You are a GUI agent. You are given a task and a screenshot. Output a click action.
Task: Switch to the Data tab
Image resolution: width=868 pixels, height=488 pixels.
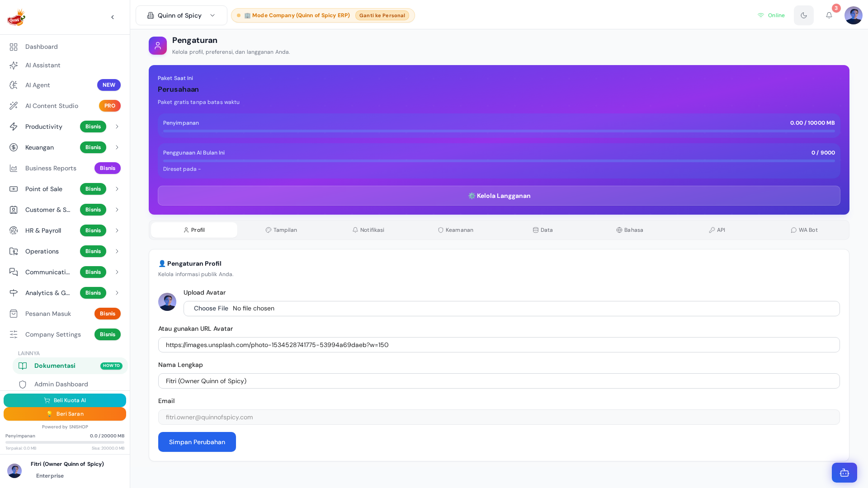pyautogui.click(x=542, y=230)
